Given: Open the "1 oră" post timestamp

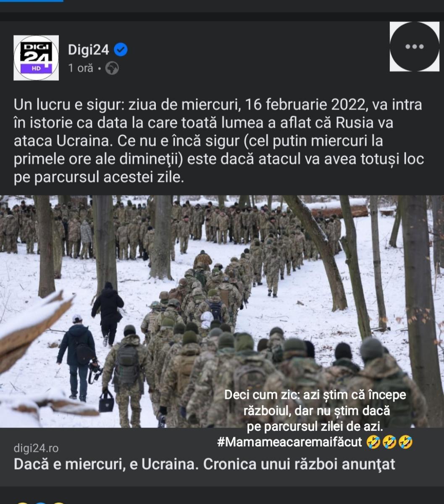Looking at the screenshot, I should 80,68.
